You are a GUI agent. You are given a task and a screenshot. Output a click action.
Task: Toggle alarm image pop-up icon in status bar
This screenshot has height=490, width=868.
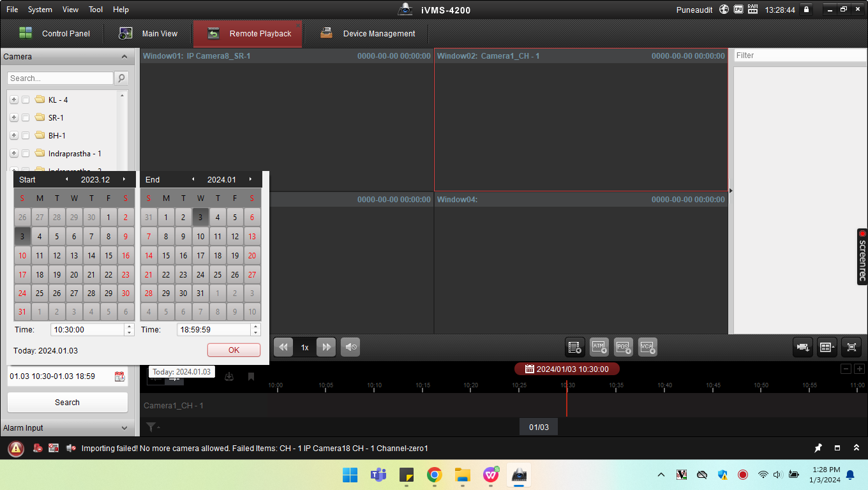coord(54,449)
